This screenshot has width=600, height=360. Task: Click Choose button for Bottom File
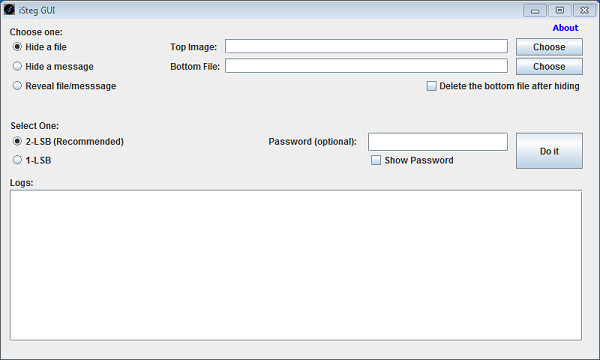pos(549,66)
